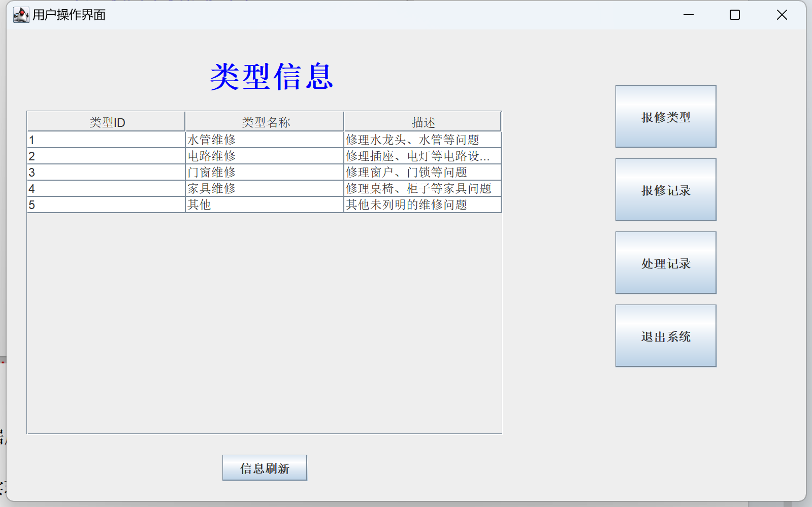
Task: Open the 报修记录 view
Action: (x=665, y=190)
